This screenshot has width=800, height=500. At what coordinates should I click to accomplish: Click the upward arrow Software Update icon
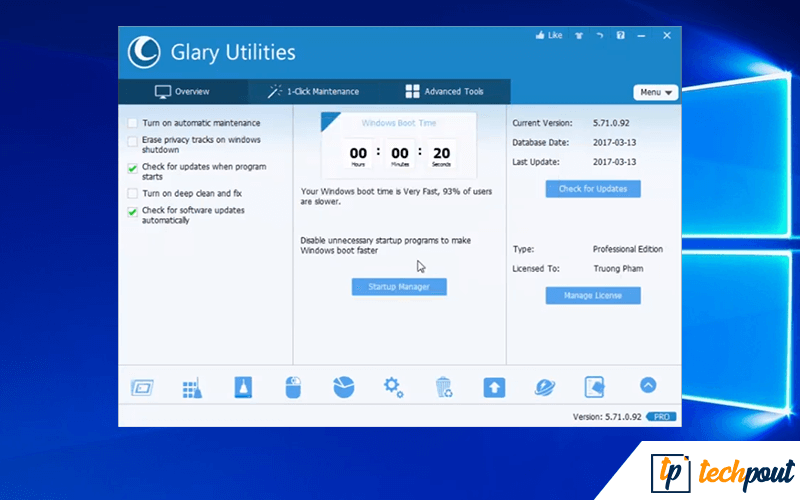(x=494, y=387)
